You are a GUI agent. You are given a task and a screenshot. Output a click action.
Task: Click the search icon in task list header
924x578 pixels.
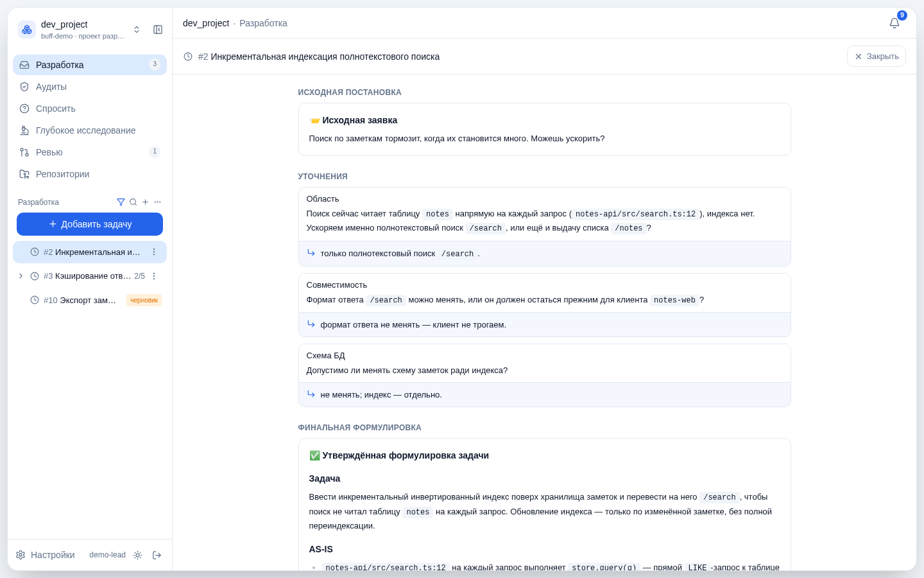click(x=133, y=202)
